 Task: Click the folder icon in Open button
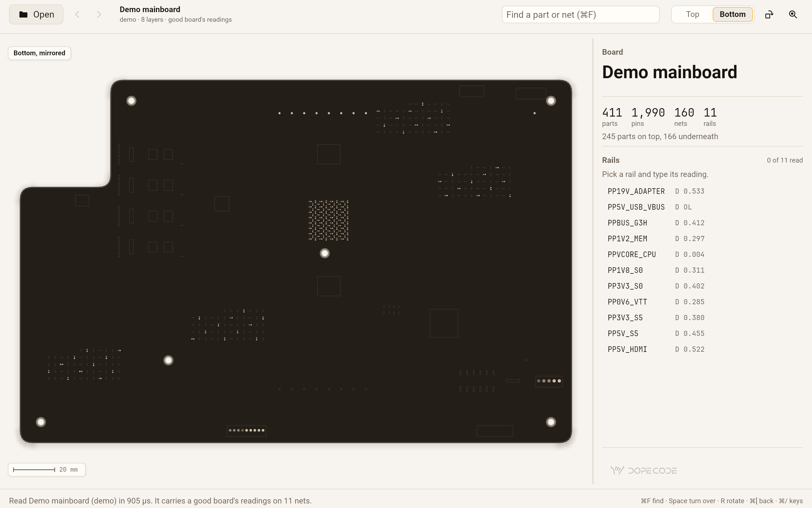pos(23,14)
